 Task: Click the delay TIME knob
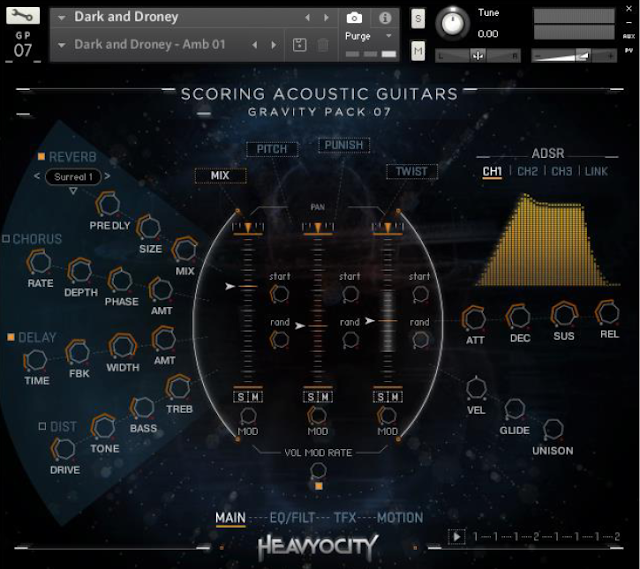click(x=36, y=360)
